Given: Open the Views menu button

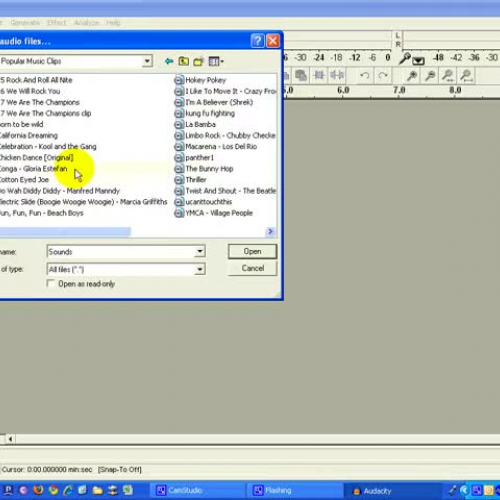Looking at the screenshot, I should 216,61.
